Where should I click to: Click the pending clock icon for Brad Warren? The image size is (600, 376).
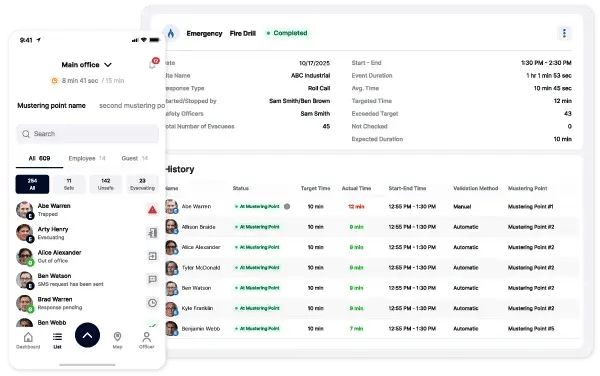pyautogui.click(x=152, y=303)
